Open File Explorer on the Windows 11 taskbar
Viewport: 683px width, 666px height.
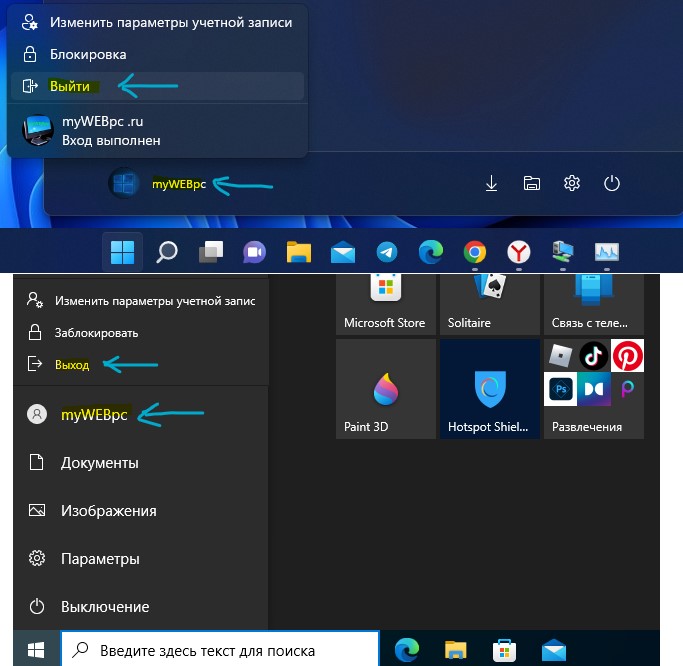pyautogui.click(x=299, y=252)
